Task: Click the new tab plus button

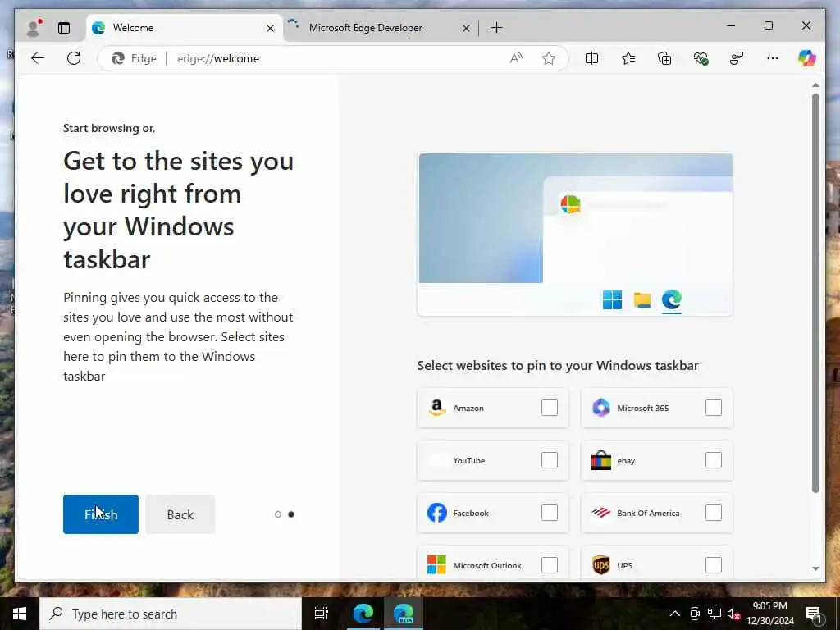Action: click(496, 28)
